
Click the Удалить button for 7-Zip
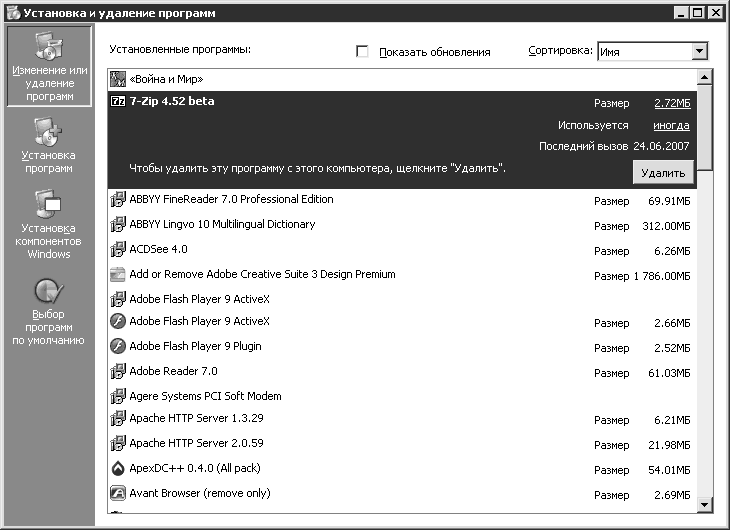[x=663, y=173]
